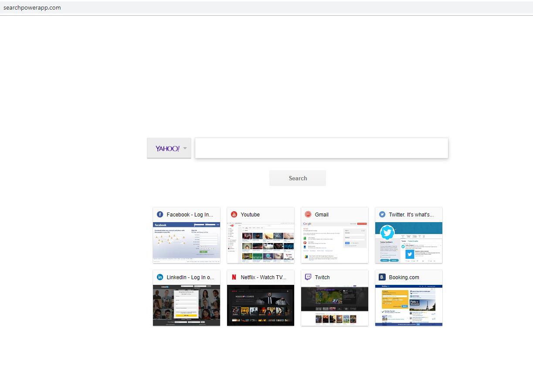Click the 'Youtube' tile title

click(250, 215)
